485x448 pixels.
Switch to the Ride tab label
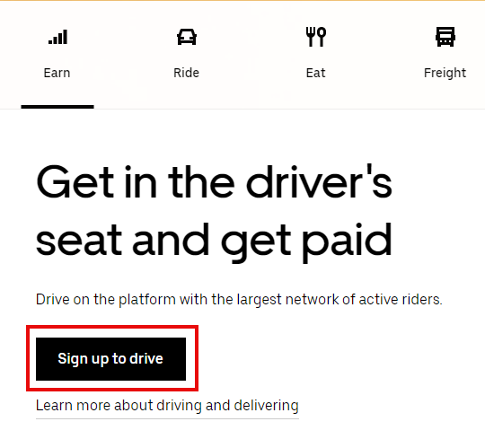tap(186, 73)
